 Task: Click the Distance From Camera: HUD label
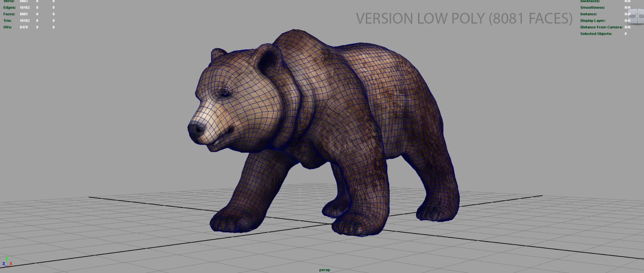601,27
